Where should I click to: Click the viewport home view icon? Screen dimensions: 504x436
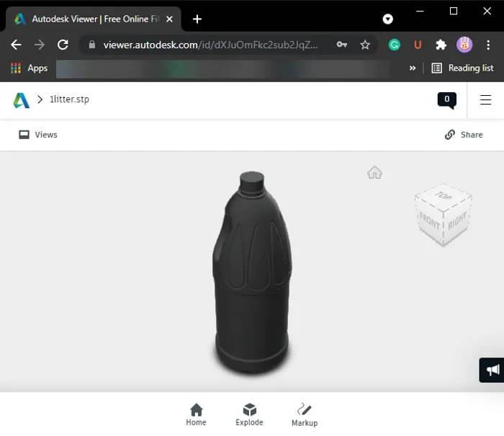tap(374, 172)
